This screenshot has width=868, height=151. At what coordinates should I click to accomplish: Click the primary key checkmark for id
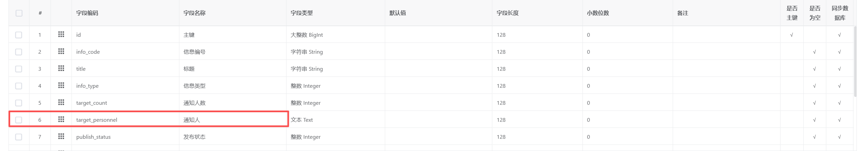pos(792,35)
